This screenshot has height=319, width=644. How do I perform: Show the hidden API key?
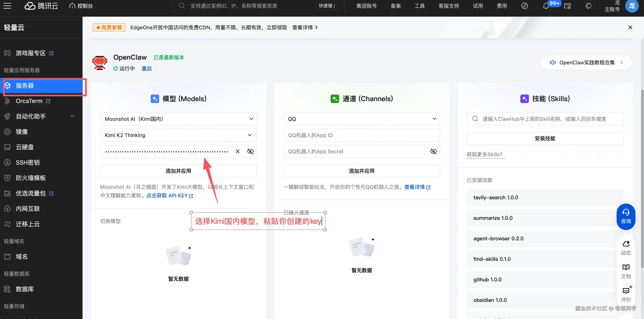(x=250, y=151)
